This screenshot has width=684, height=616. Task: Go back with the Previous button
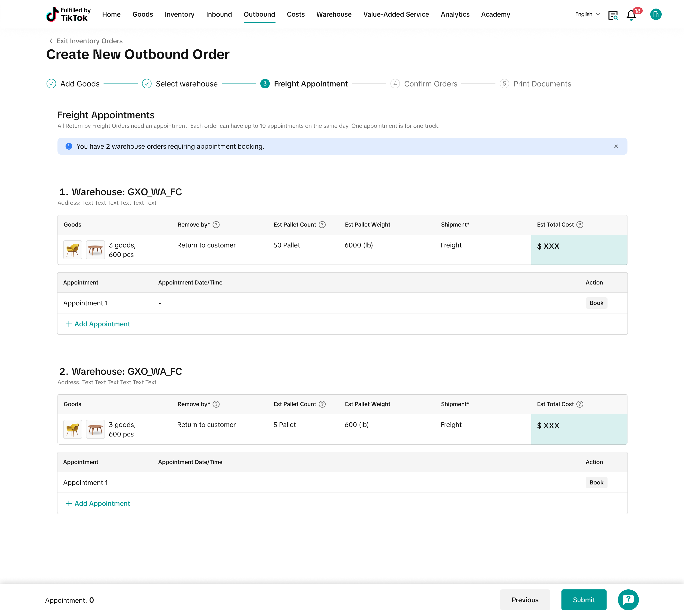(x=525, y=600)
